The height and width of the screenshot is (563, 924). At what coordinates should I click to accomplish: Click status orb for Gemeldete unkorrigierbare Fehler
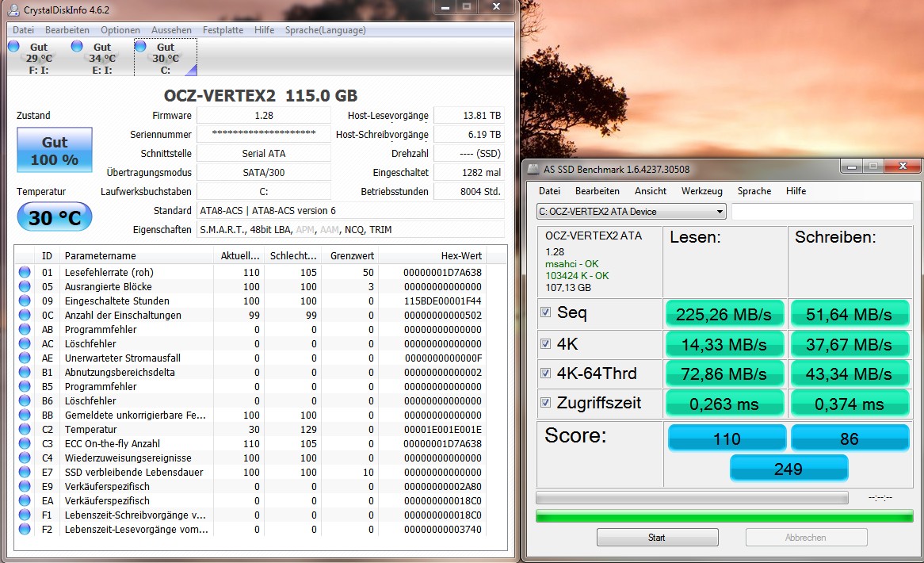[x=25, y=415]
